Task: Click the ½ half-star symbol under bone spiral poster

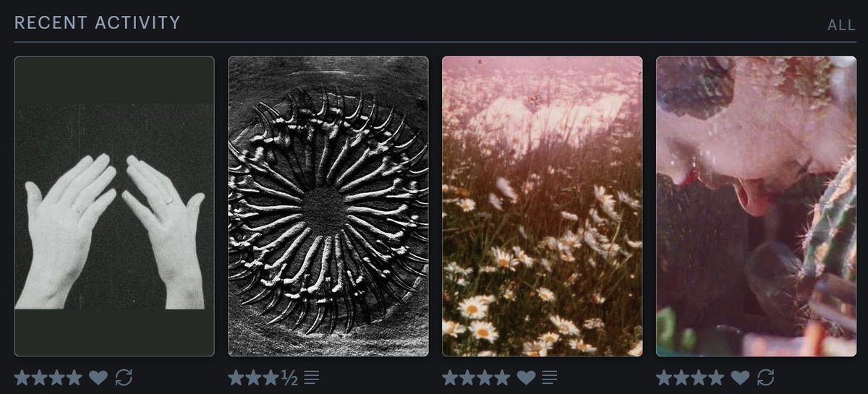Action: pyautogui.click(x=289, y=377)
